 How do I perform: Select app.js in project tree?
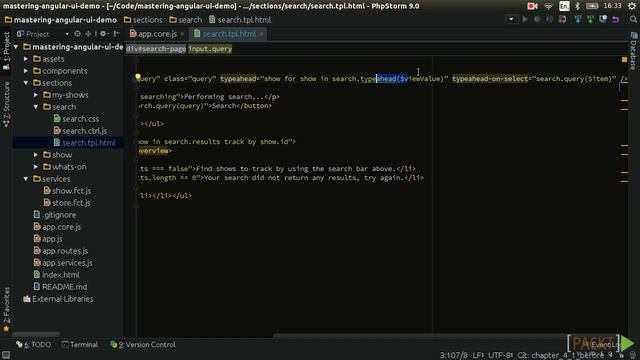48,239
